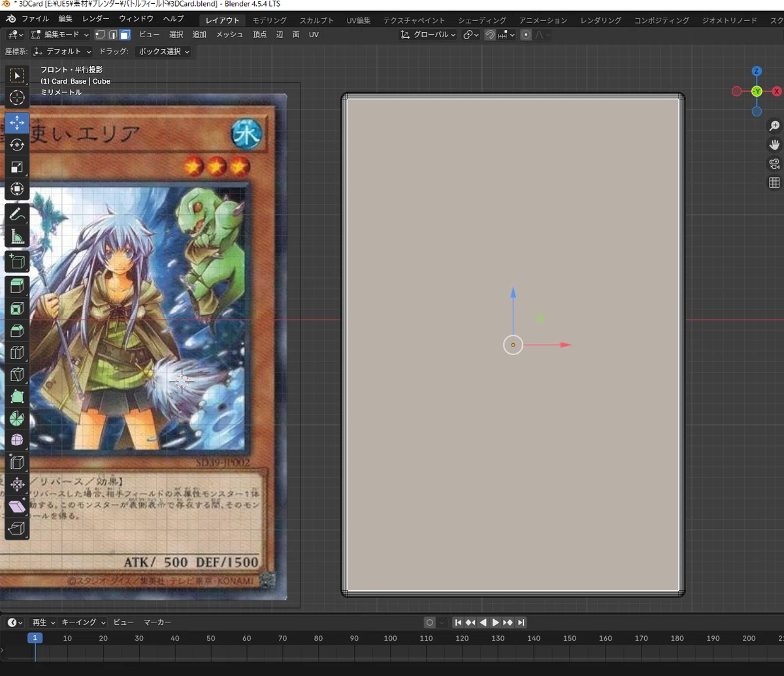Select the Inset Faces tool

[x=17, y=309]
